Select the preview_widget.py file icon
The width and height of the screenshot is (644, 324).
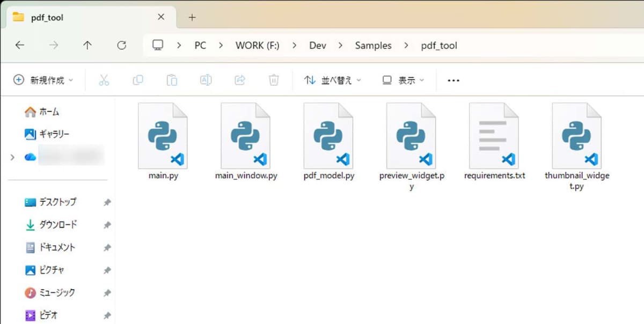point(411,136)
